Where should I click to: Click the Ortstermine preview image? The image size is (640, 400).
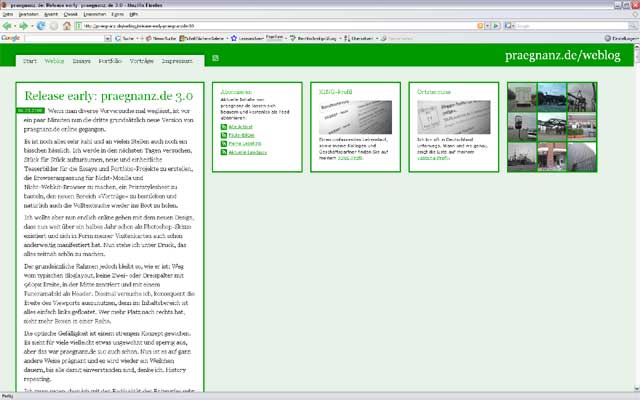pos(454,117)
